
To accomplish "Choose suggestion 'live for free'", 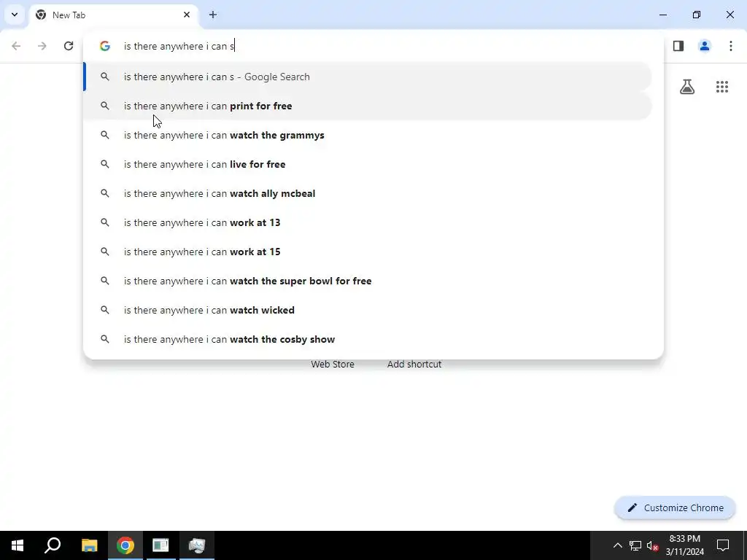I will pyautogui.click(x=368, y=164).
